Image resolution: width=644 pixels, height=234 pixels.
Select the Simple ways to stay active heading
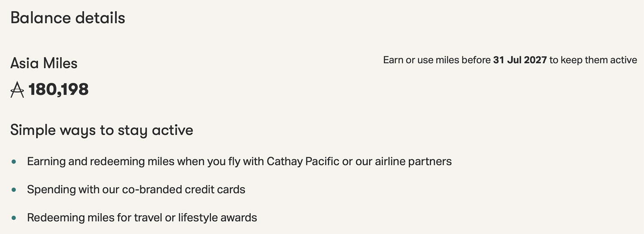pos(102,130)
